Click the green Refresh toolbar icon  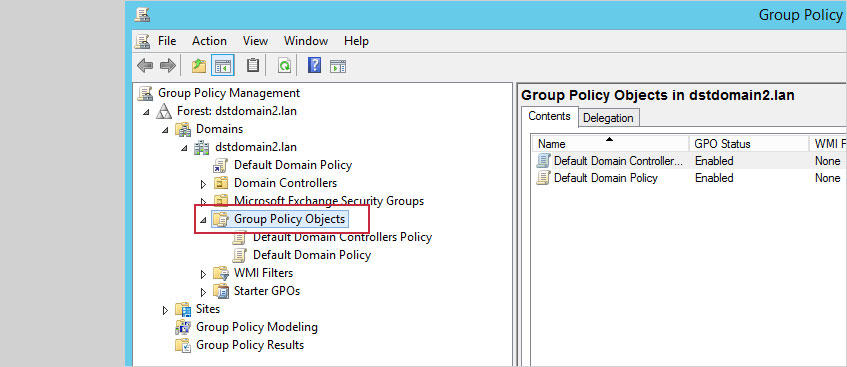pos(284,66)
